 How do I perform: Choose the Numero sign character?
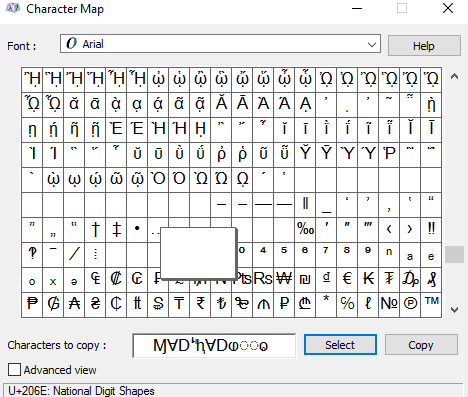[x=389, y=304]
